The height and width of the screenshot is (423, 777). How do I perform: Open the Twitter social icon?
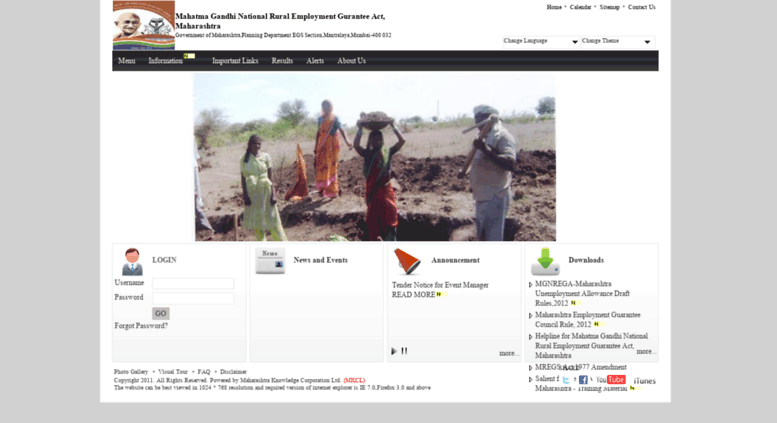pos(566,380)
